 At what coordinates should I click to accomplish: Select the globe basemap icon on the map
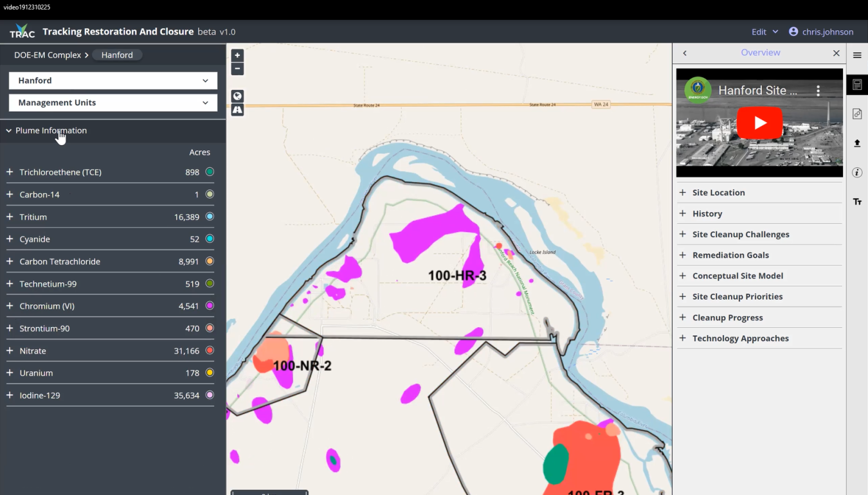(237, 96)
